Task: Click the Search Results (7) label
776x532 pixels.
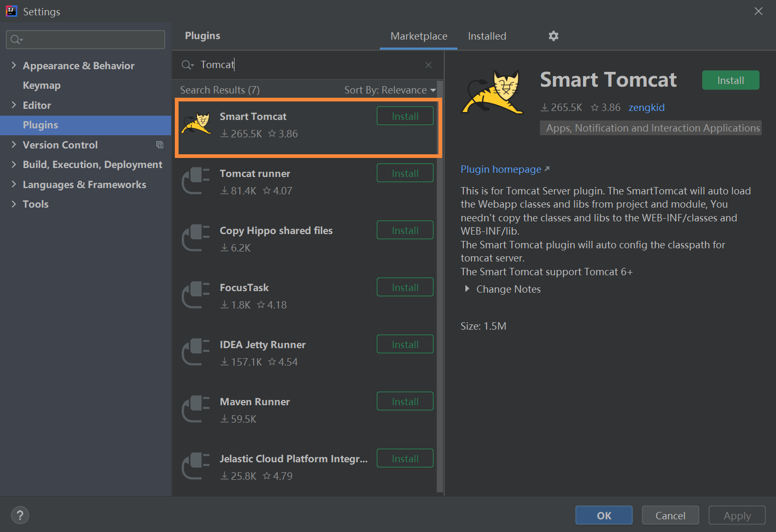Action: pyautogui.click(x=220, y=90)
